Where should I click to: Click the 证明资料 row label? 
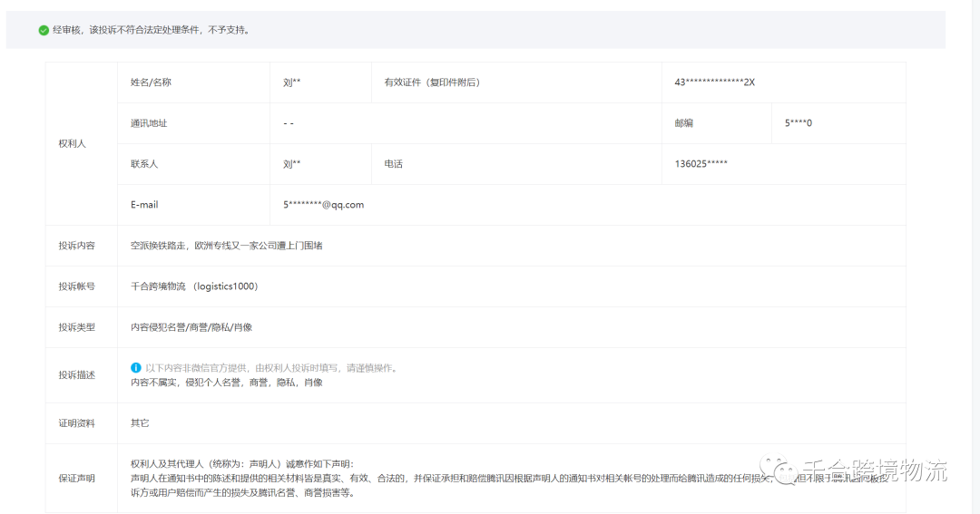click(77, 422)
